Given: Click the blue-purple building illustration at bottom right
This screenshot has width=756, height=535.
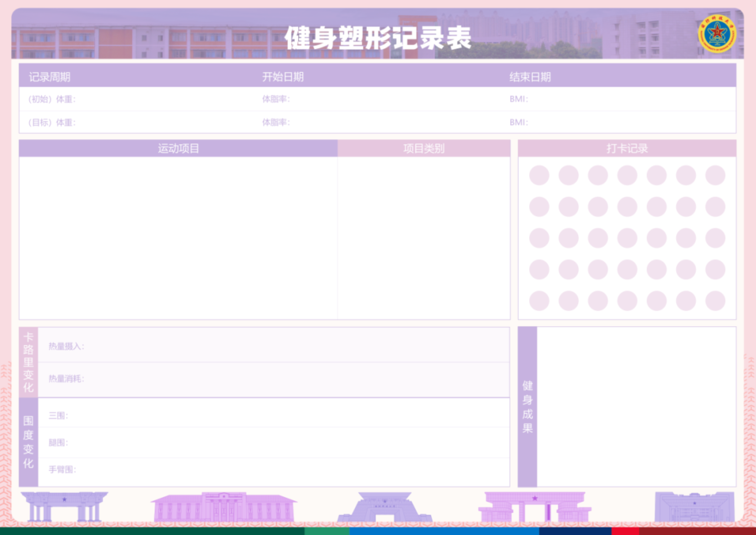Looking at the screenshot, I should (x=694, y=507).
